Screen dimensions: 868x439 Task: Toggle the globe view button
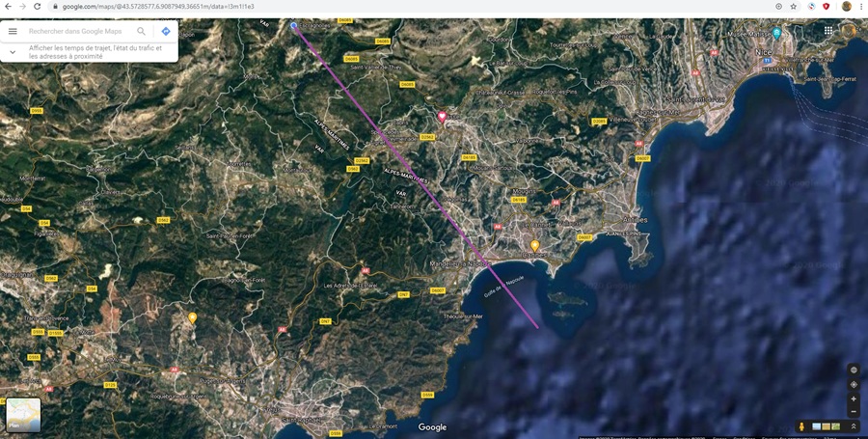[854, 370]
